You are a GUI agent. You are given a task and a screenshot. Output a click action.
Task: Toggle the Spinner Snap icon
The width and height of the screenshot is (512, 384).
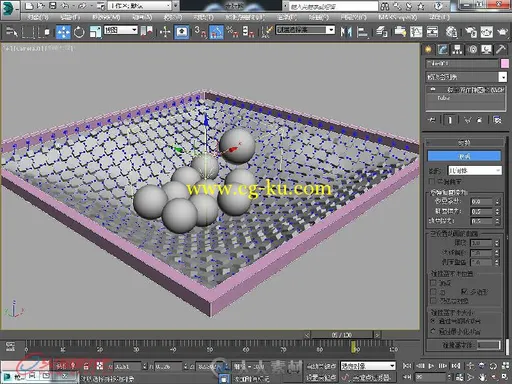[248, 32]
